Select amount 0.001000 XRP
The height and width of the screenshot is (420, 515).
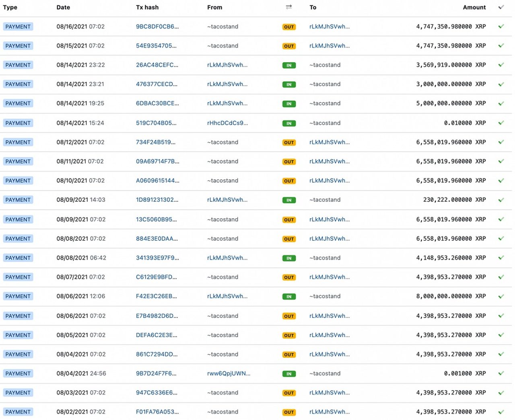pyautogui.click(x=465, y=373)
